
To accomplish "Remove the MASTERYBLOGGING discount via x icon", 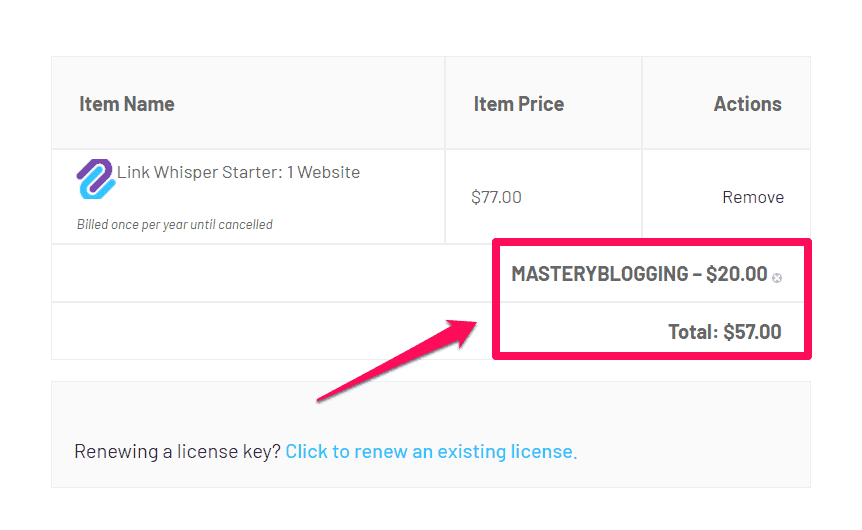I will pos(777,278).
